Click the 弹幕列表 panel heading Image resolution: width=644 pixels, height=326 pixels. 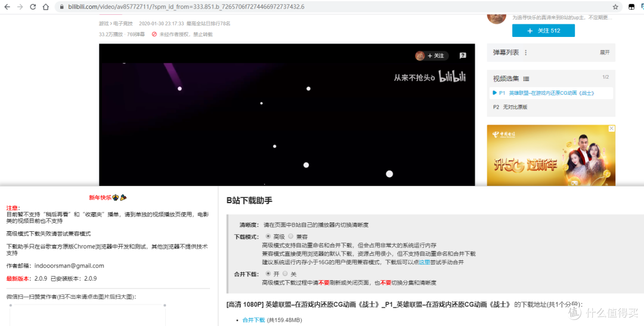506,52
